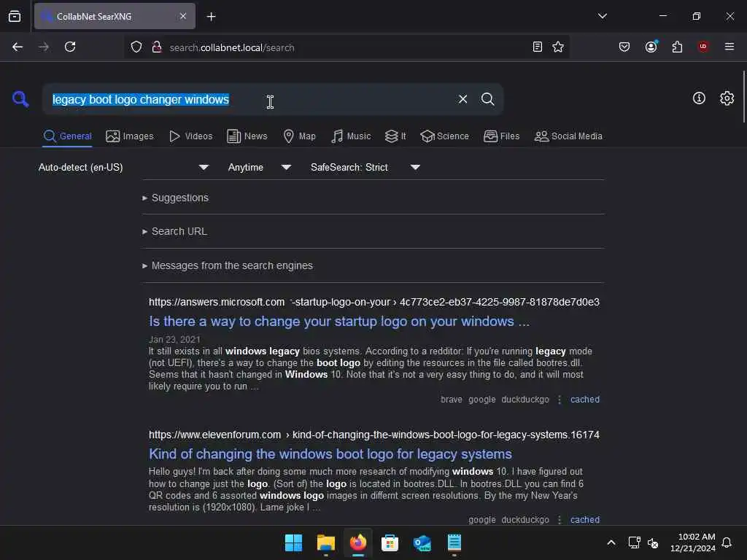This screenshot has width=747, height=560.
Task: Clear the search query with X
Action: 462,99
